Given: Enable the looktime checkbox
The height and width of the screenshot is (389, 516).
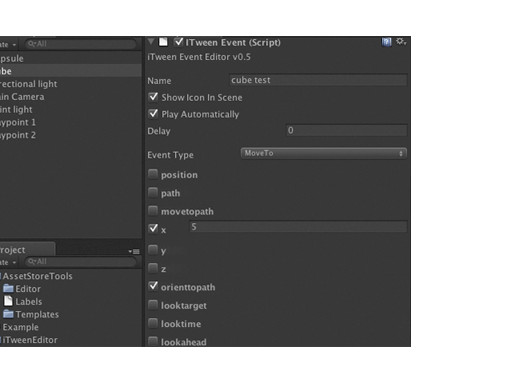Looking at the screenshot, I should [153, 323].
